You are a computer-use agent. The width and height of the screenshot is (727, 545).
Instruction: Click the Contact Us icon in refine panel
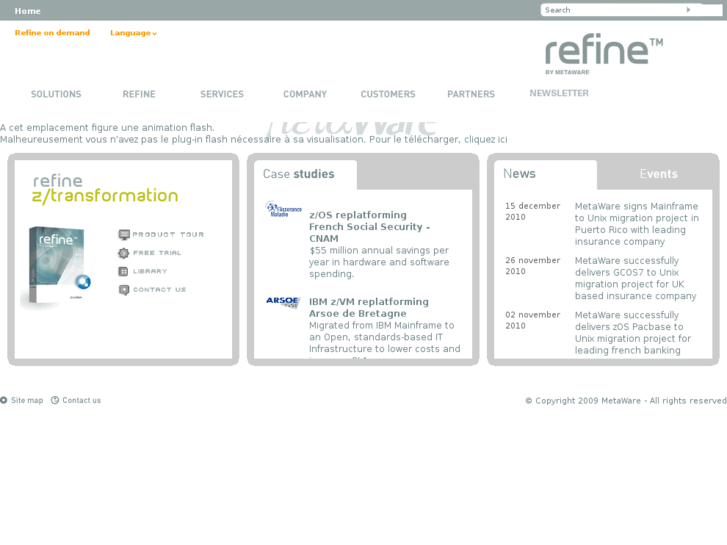coord(124,290)
